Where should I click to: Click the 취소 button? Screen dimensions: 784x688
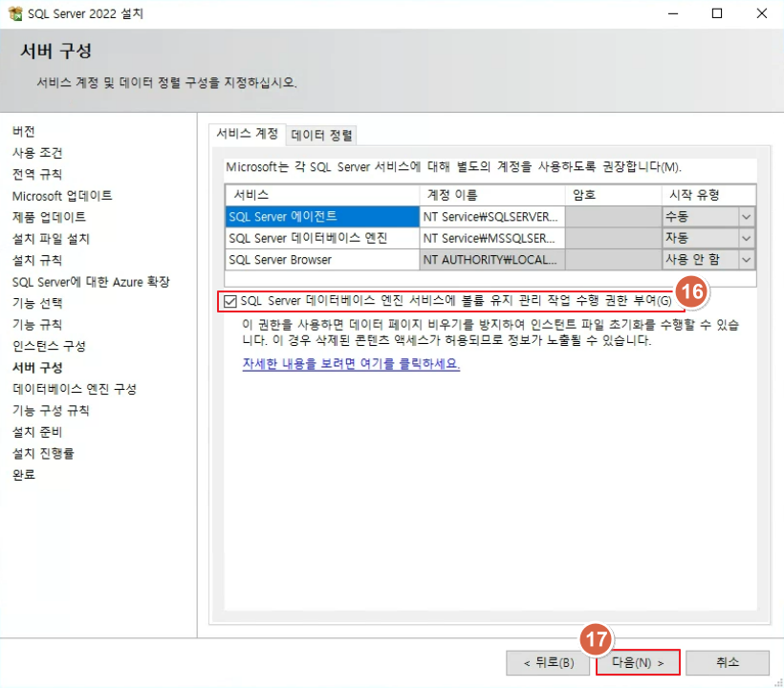click(728, 662)
